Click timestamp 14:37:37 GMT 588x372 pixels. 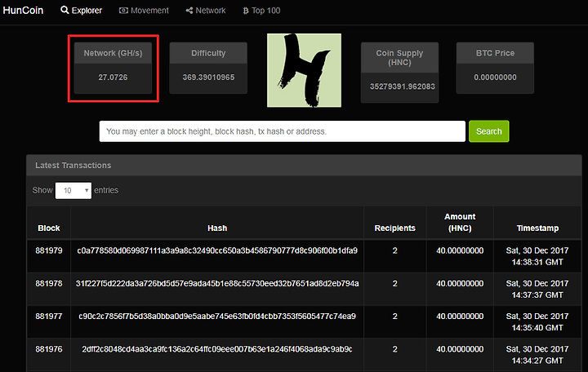pos(537,295)
